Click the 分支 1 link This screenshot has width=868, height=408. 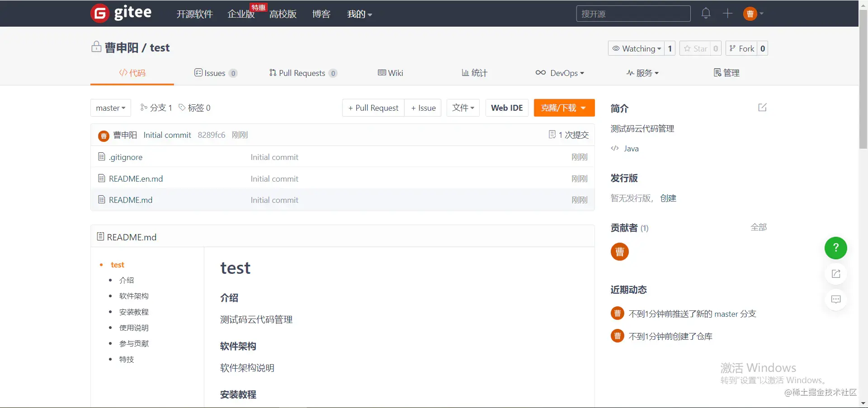pos(156,108)
